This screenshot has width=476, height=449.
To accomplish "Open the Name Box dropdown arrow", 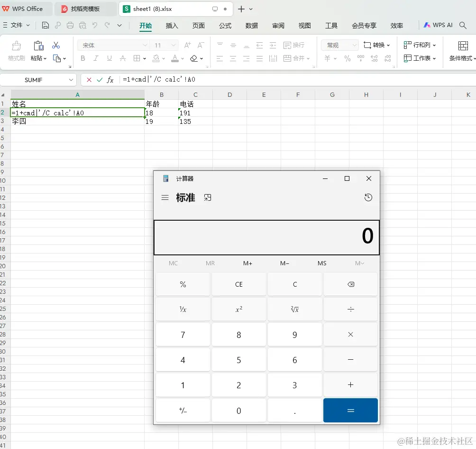I will 71,80.
